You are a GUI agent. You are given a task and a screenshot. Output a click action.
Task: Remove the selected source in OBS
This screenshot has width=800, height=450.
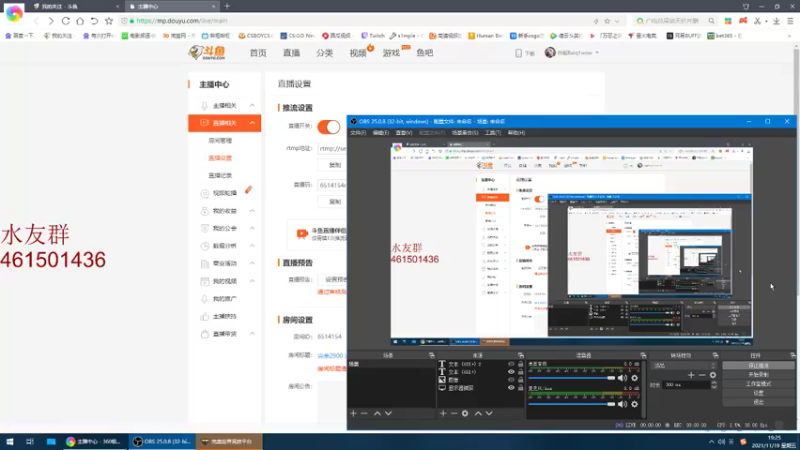pos(454,413)
